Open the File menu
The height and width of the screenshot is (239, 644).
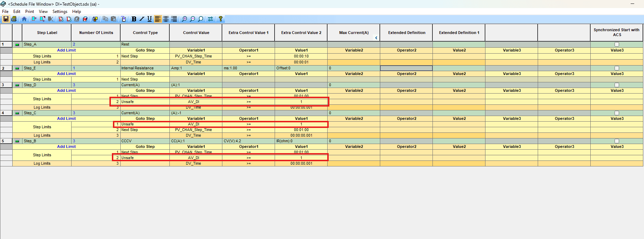coord(5,12)
